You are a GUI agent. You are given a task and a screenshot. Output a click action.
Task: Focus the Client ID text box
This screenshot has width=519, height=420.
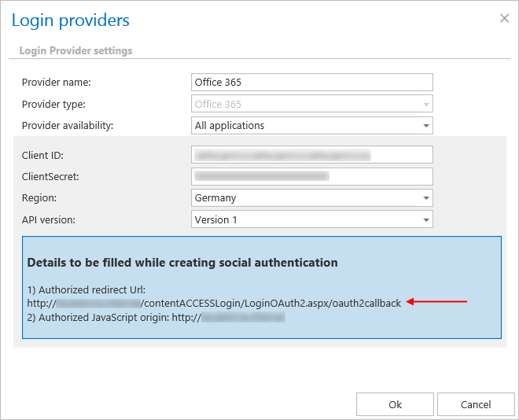point(312,155)
